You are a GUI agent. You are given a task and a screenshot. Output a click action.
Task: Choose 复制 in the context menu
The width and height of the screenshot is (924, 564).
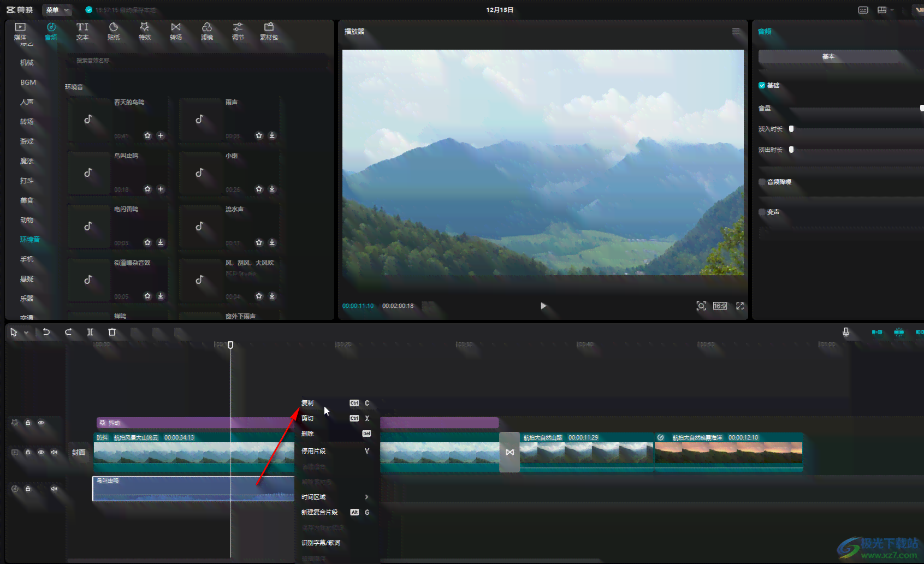tap(336, 403)
